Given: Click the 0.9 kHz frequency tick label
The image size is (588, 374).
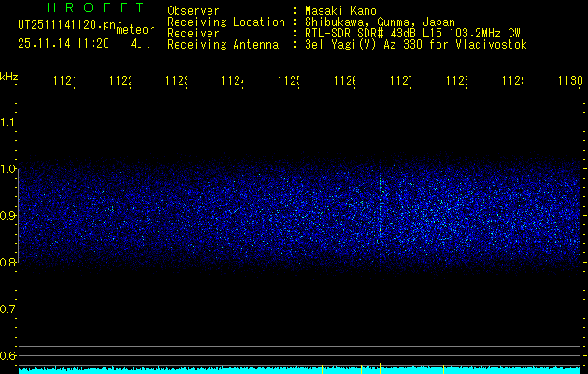Looking at the screenshot, I should tap(8, 216).
